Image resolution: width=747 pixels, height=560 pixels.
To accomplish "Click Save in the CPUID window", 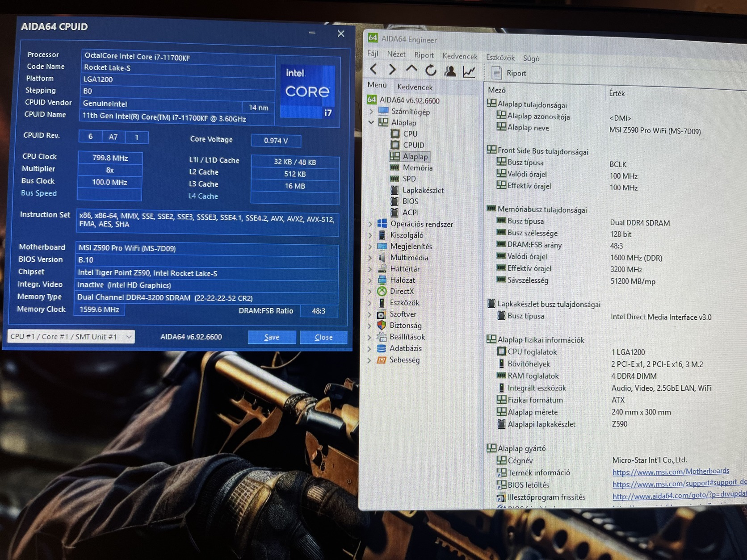I will 272,337.
